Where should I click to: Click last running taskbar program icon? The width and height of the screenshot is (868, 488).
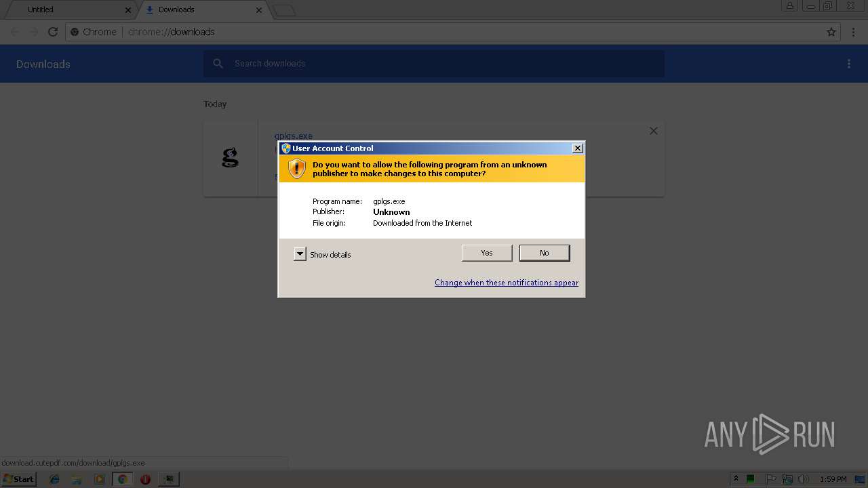tap(168, 479)
